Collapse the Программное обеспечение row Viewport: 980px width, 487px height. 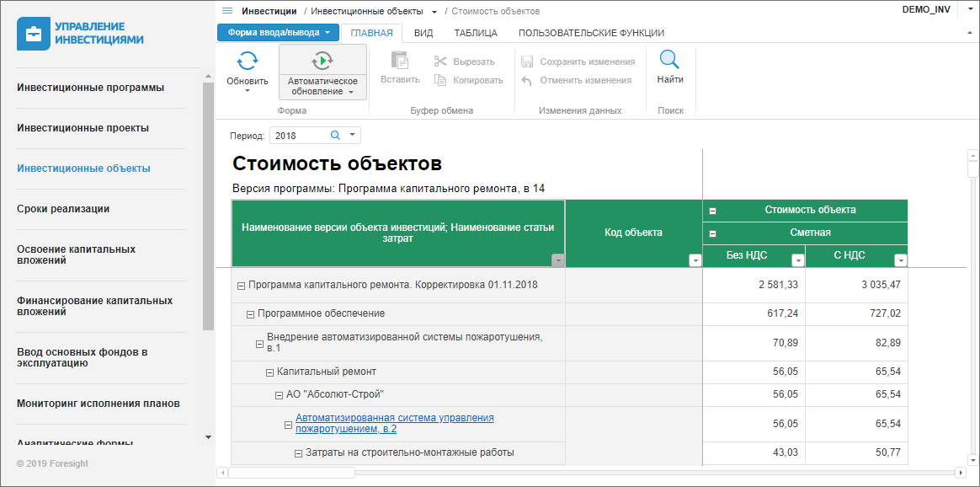[250, 313]
